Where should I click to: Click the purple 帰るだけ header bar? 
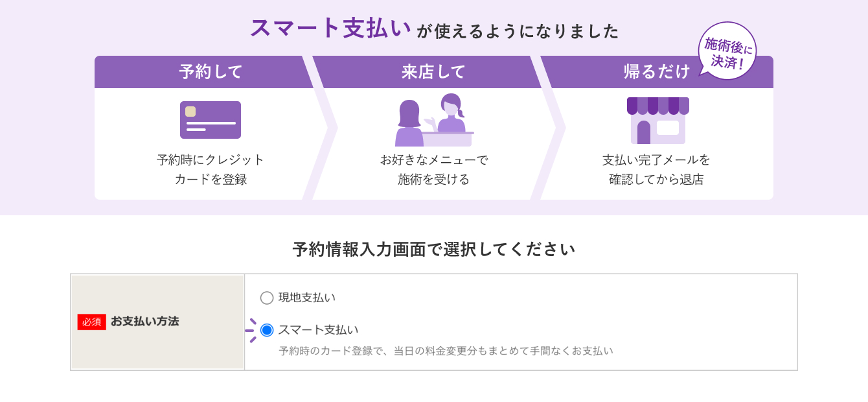[661, 72]
